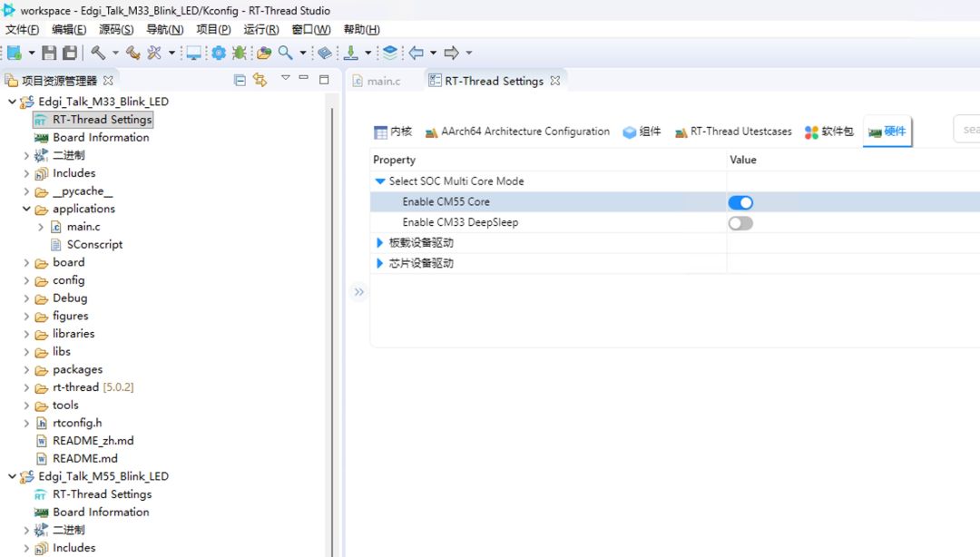Expand the board folder
980x557 pixels.
[x=26, y=262]
